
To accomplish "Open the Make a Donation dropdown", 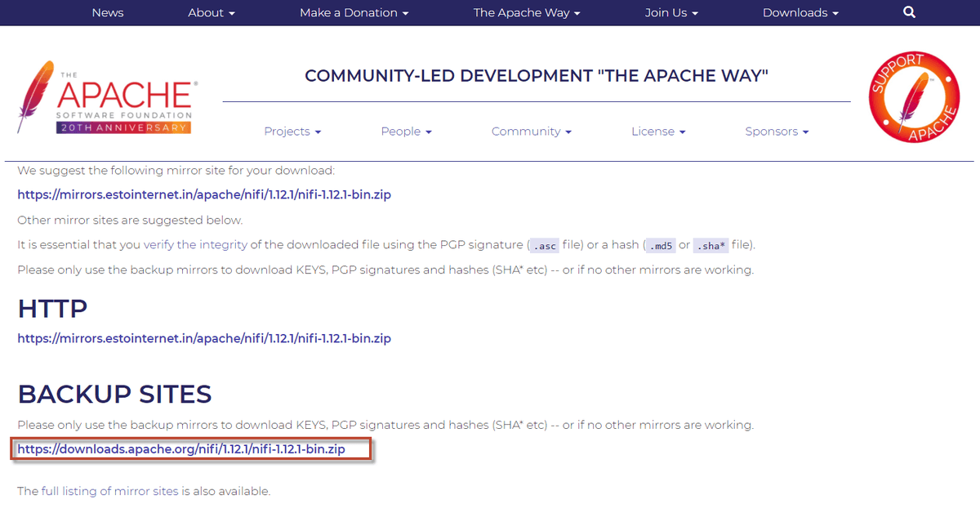I will (354, 12).
